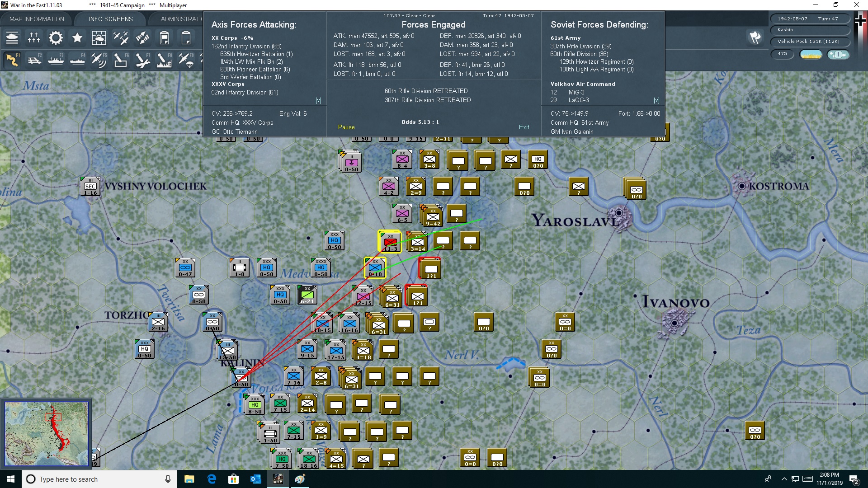This screenshot has height=488, width=868.
Task: Click the star victory screen icon
Action: tap(77, 38)
